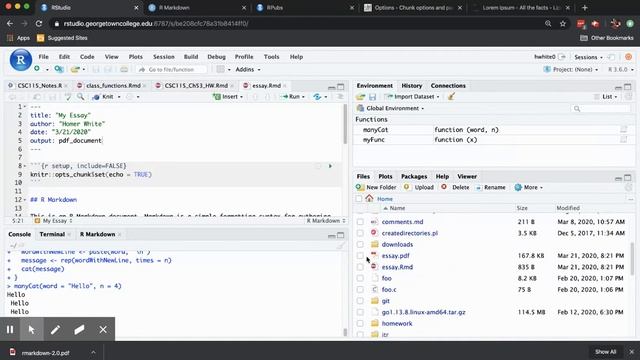Image resolution: width=640 pixels, height=360 pixels.
Task: Check the box next to essay.Rmd
Action: tap(360, 267)
